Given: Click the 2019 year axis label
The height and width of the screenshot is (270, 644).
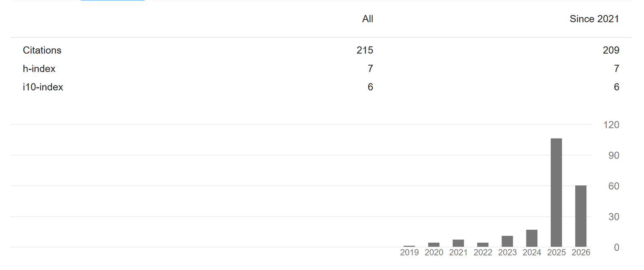Looking at the screenshot, I should coord(409,253).
